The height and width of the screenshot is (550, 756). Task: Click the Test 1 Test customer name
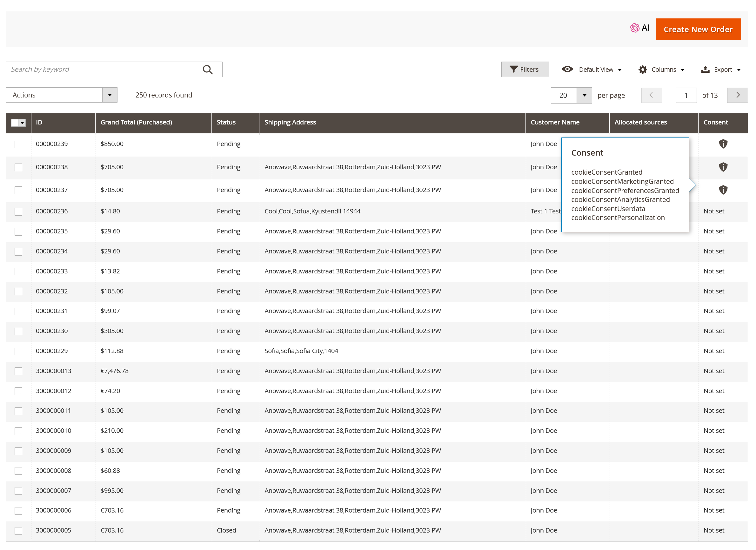tap(545, 211)
